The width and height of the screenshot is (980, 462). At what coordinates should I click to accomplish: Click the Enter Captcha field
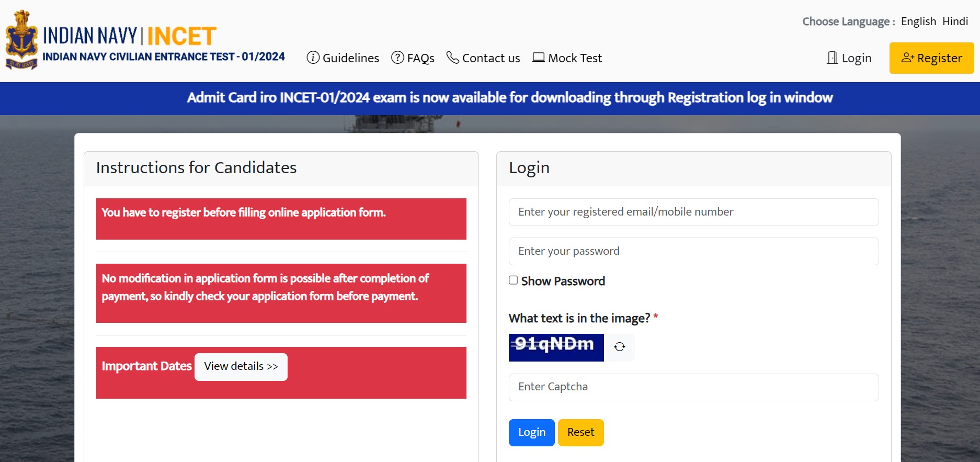point(693,387)
